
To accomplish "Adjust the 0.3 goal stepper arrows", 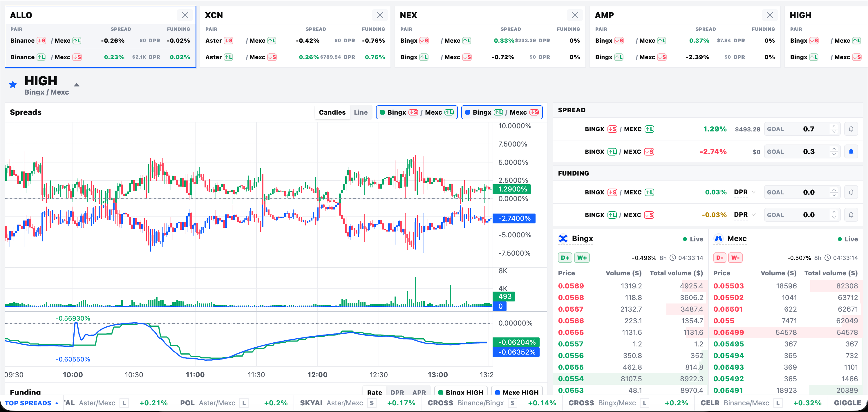I will coord(834,151).
